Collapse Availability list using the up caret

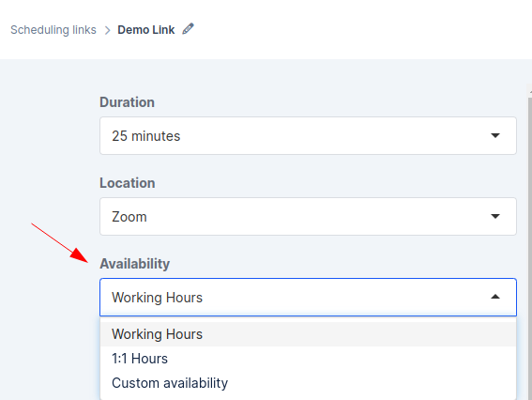[x=495, y=297]
